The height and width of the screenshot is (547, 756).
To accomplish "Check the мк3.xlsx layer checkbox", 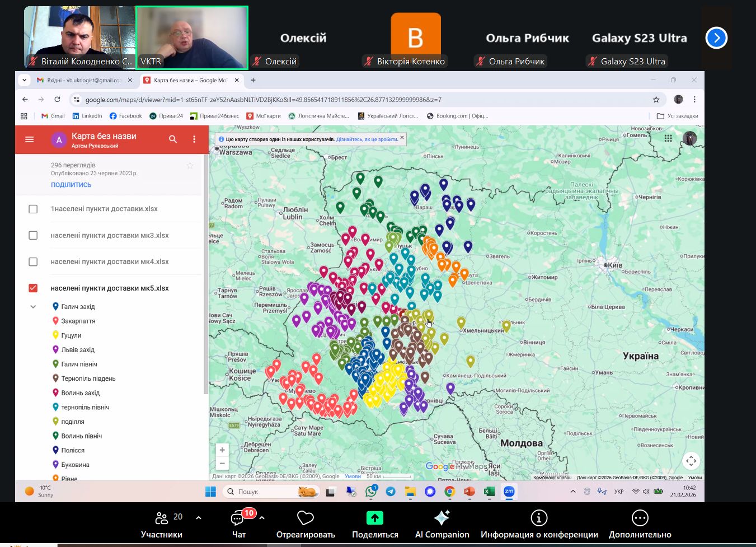I will tap(33, 236).
